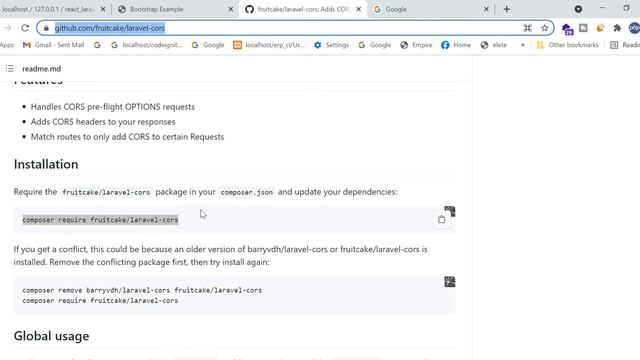Click the dark icon above the first code block
The image size is (640, 360).
click(x=450, y=211)
